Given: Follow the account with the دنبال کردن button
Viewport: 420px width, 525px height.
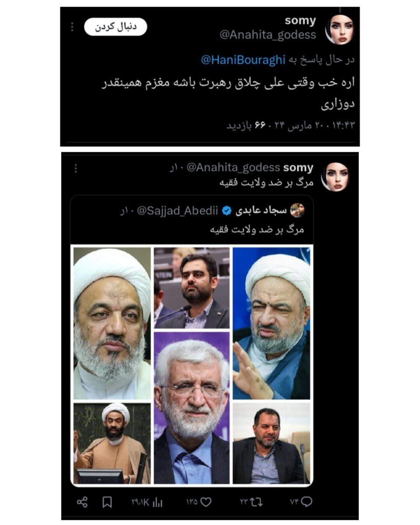Looking at the screenshot, I should [115, 27].
